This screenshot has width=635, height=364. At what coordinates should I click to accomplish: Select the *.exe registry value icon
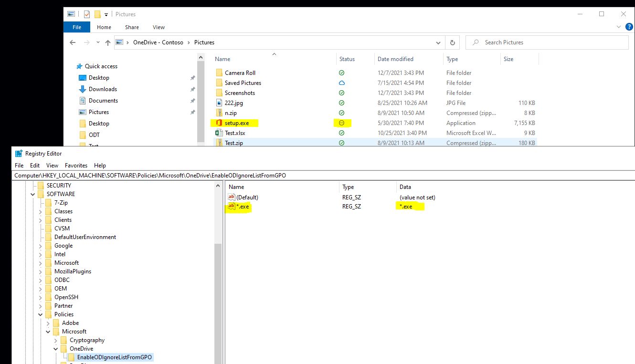point(232,207)
